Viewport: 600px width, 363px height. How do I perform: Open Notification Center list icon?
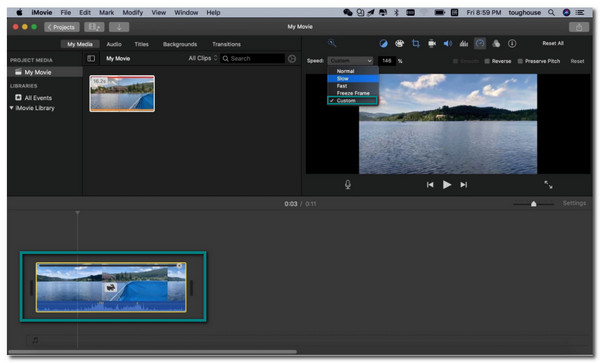click(580, 13)
